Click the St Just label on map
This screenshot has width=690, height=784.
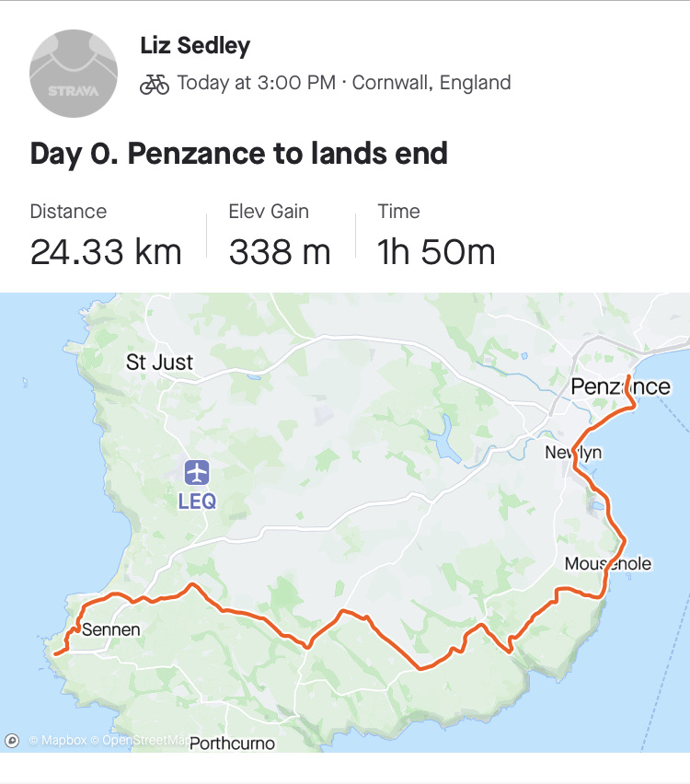coord(160,363)
